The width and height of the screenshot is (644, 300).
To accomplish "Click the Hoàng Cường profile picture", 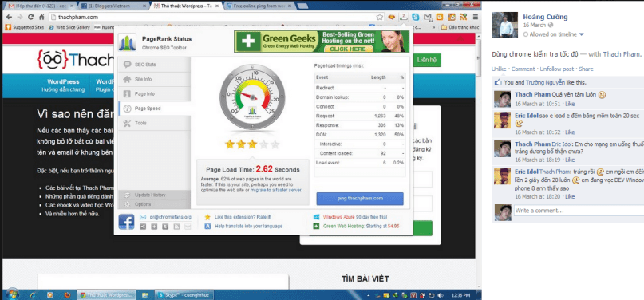I will coord(505,25).
